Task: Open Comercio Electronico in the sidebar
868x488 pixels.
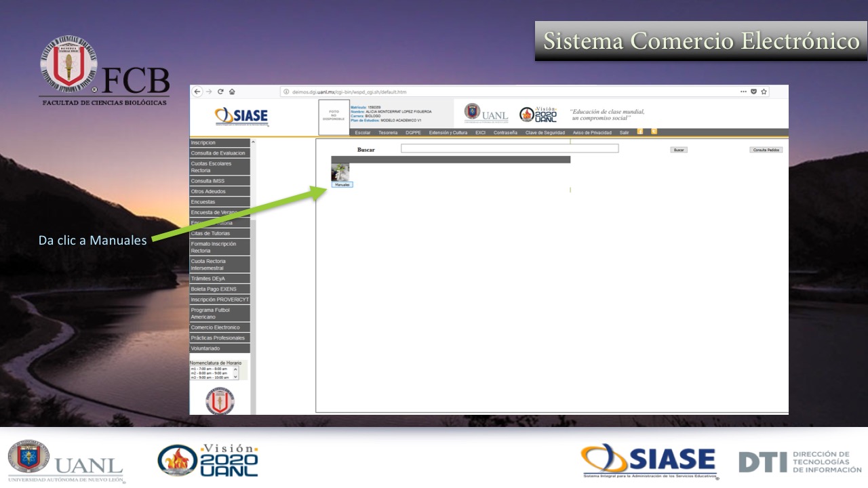Action: click(x=220, y=327)
